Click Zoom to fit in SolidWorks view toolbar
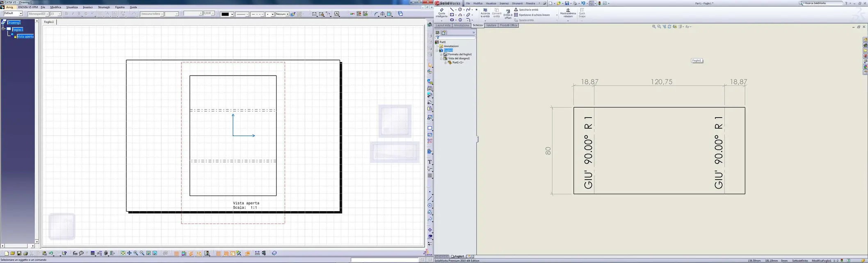 point(654,26)
